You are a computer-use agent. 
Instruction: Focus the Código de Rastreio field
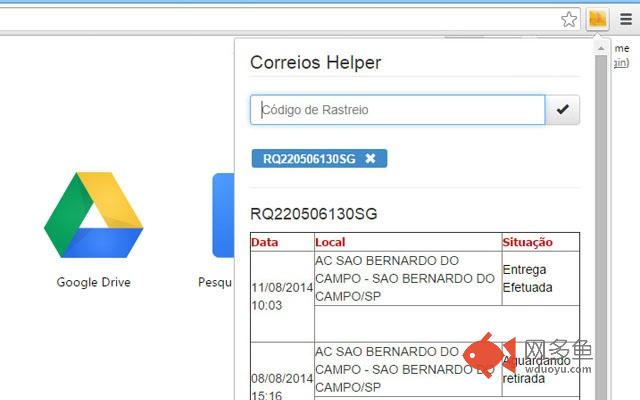click(397, 110)
